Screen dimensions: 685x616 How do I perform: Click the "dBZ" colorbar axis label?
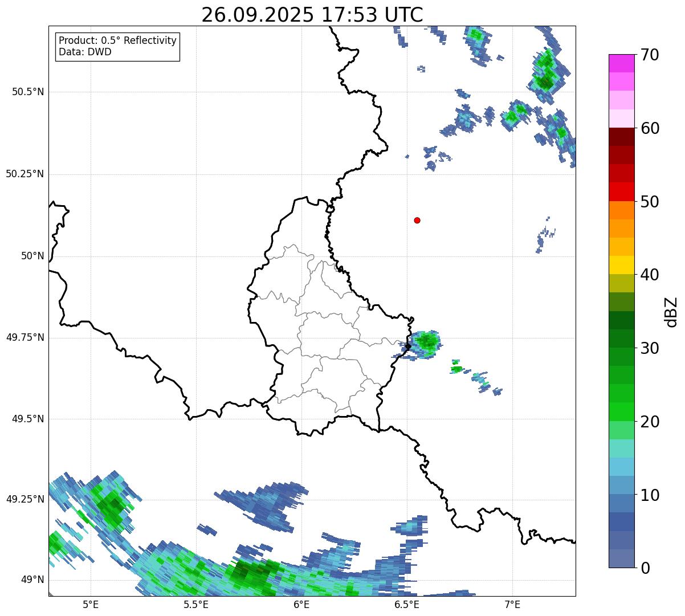[x=671, y=312]
